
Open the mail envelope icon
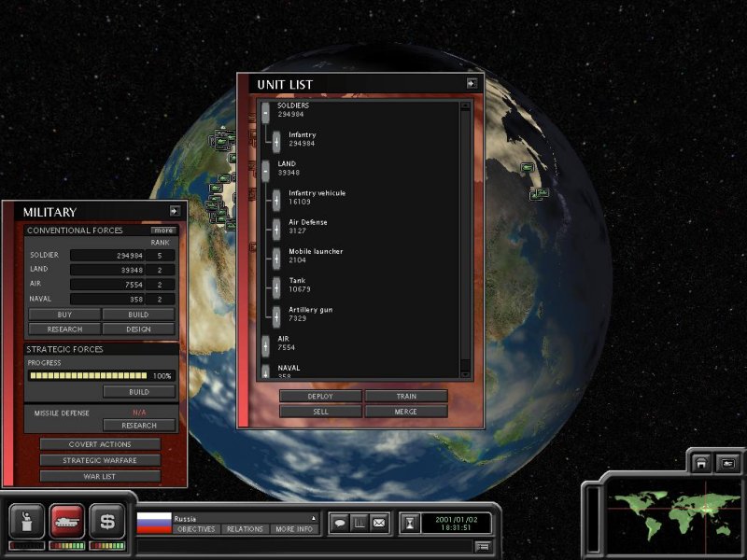(379, 523)
